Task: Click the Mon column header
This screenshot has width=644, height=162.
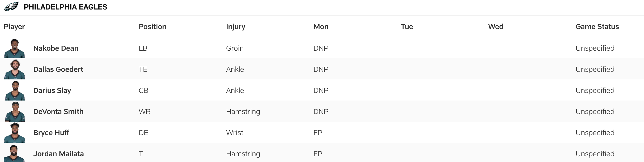Action: (321, 27)
